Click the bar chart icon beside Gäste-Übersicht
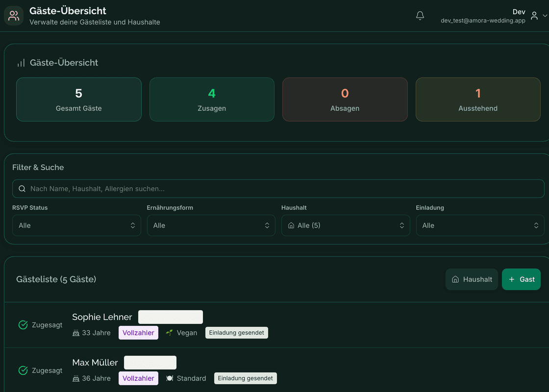The width and height of the screenshot is (549, 392). (21, 63)
